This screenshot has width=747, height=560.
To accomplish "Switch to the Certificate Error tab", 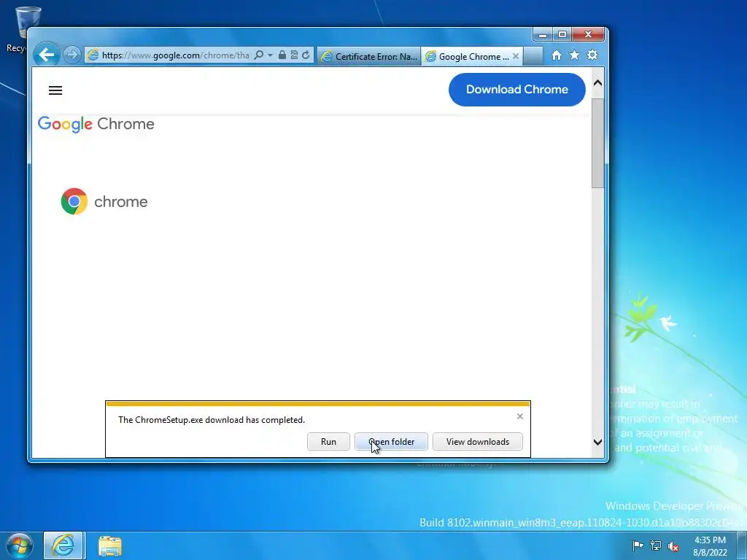I will point(370,57).
